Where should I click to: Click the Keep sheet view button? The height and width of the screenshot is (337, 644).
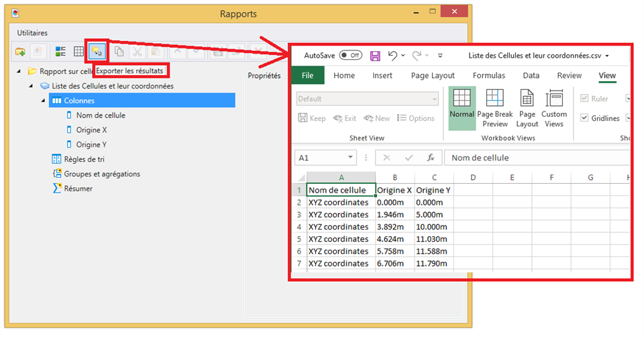(x=312, y=118)
